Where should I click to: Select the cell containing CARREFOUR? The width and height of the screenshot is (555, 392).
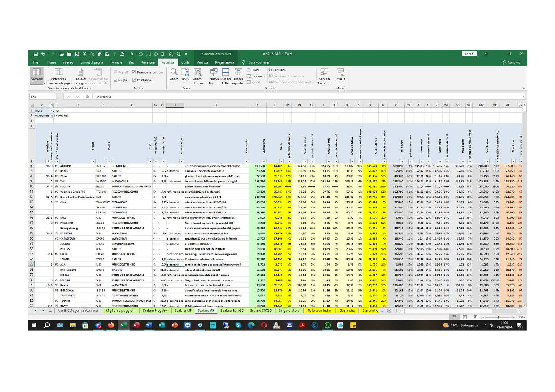tap(77, 238)
